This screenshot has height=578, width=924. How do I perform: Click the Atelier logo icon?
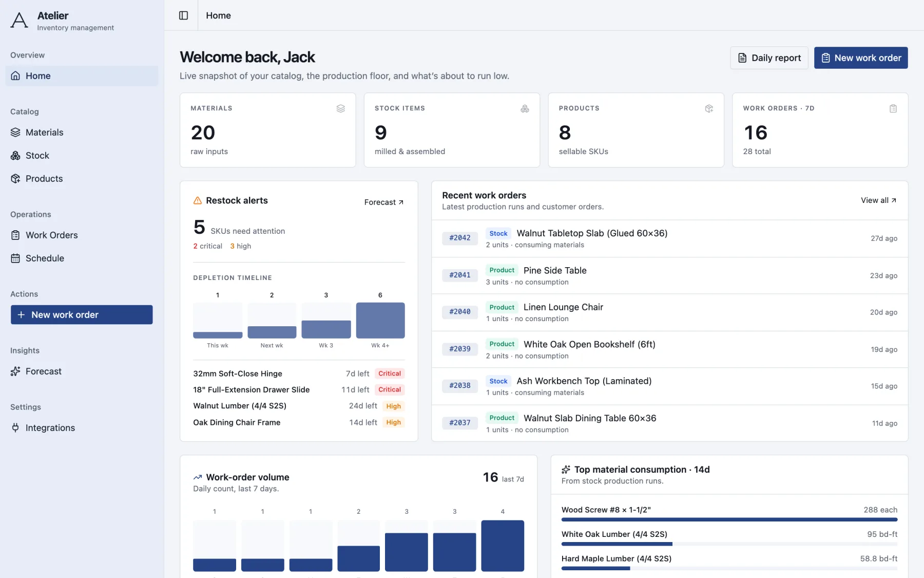click(x=20, y=21)
